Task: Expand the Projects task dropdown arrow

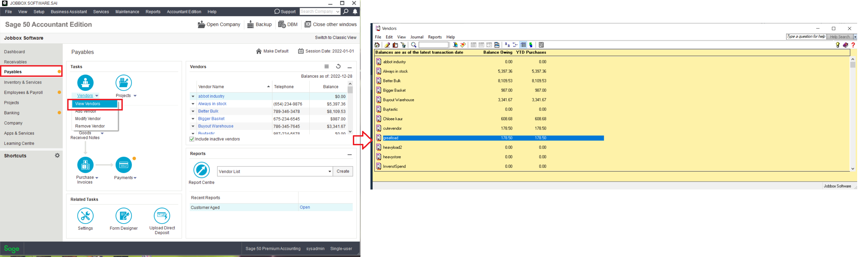Action: point(135,96)
